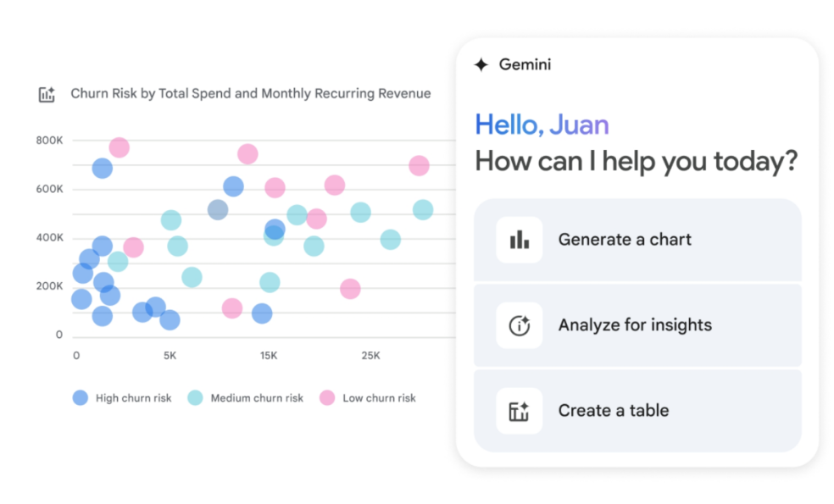Select the Generate a chart option
Screen dimensions: 834x504
(637, 240)
